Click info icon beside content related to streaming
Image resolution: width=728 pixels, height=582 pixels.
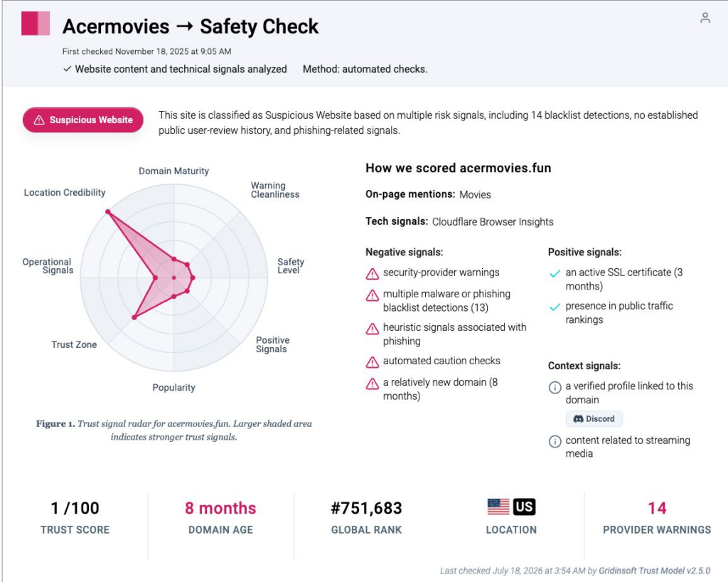click(x=555, y=441)
